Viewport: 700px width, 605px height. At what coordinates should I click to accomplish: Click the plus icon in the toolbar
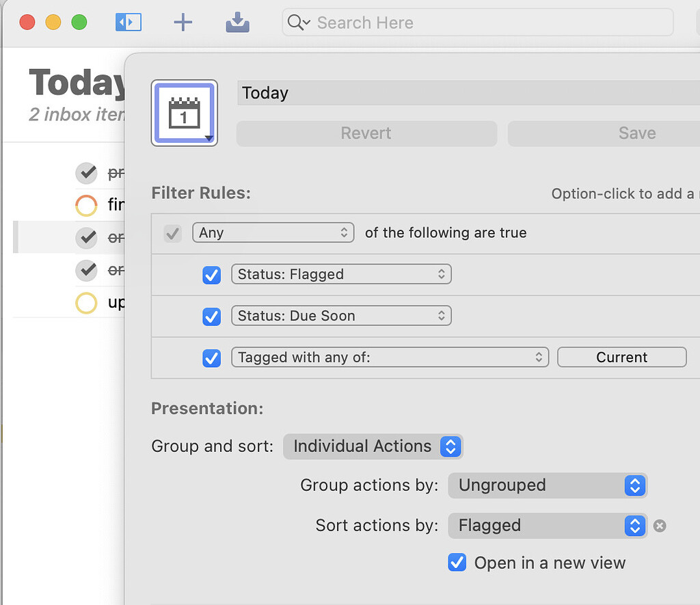tap(183, 22)
